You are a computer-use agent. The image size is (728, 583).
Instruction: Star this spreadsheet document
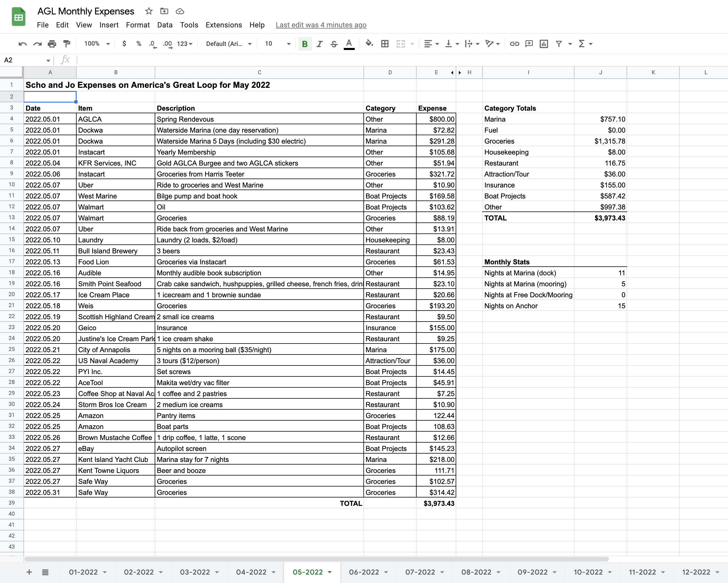[149, 11]
